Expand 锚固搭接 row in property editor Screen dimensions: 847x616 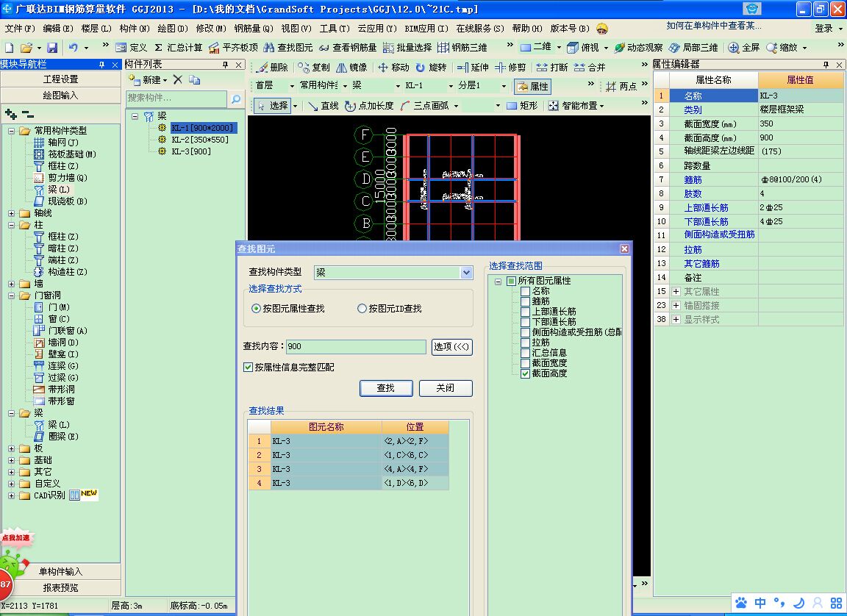pyautogui.click(x=676, y=306)
